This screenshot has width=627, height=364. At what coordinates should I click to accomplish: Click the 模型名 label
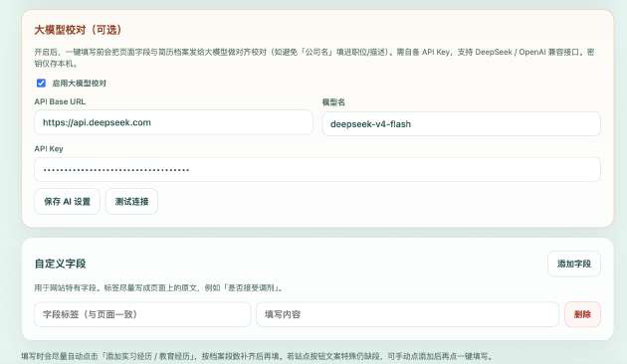tap(333, 102)
